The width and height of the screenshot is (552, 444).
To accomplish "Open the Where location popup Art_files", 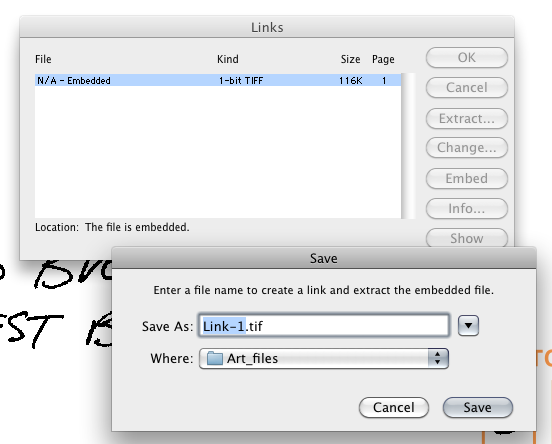I will (324, 358).
